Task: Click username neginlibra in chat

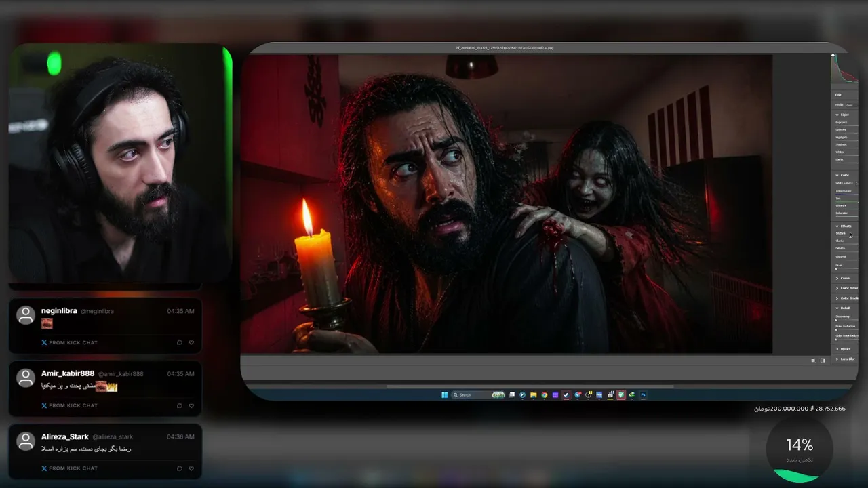Action: coord(59,311)
